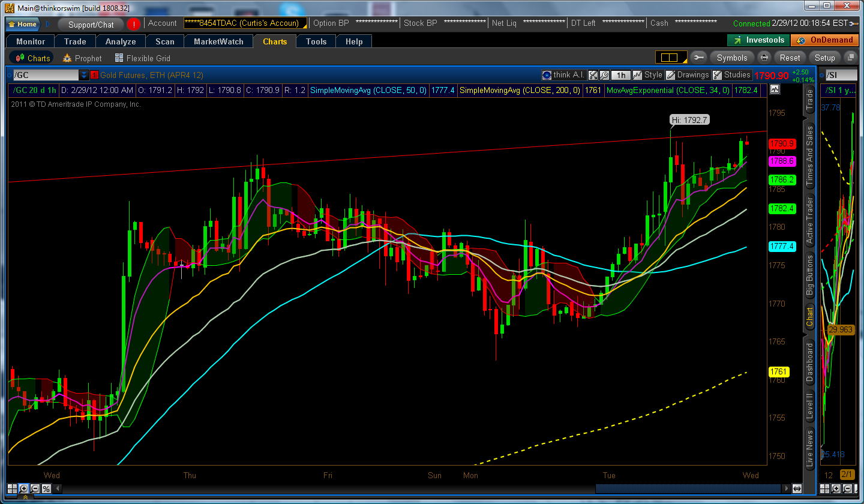Toggle the Dashboard side panel

pyautogui.click(x=809, y=361)
